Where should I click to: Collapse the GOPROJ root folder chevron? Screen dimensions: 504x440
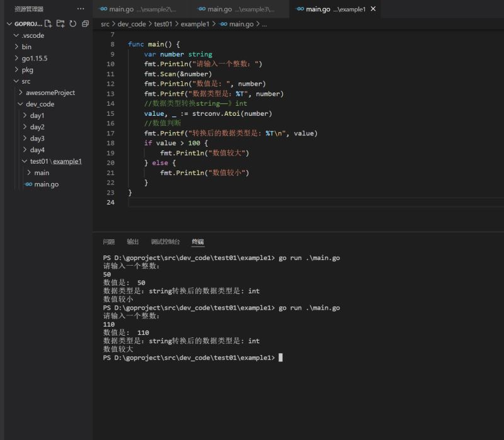(9, 24)
